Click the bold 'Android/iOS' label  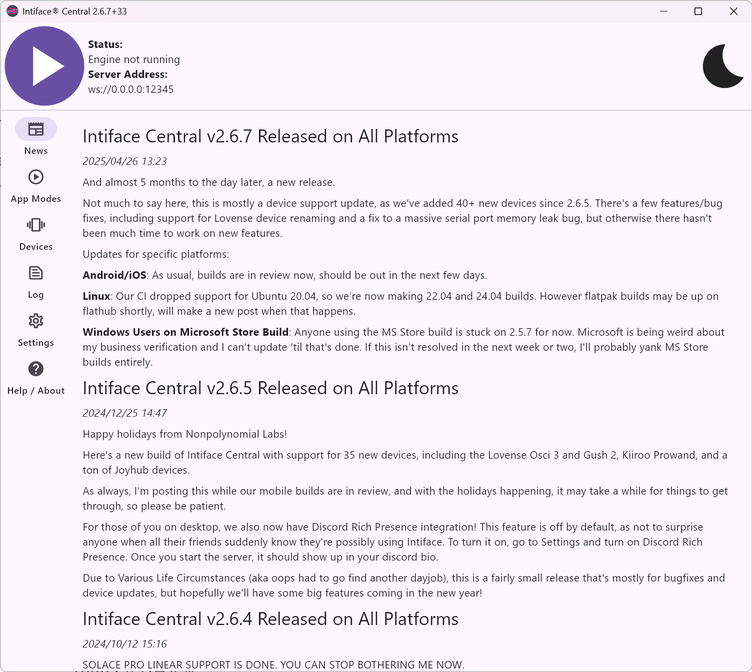(x=114, y=275)
